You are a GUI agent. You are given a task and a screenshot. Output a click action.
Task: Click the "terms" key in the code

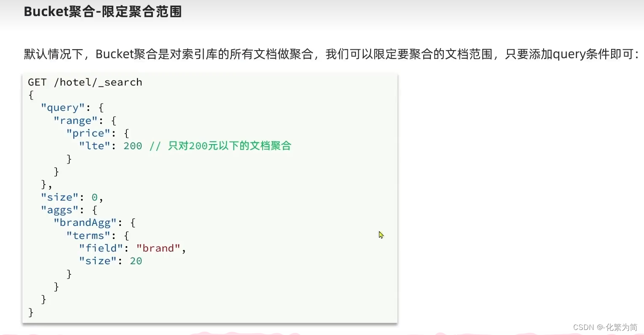tap(89, 236)
